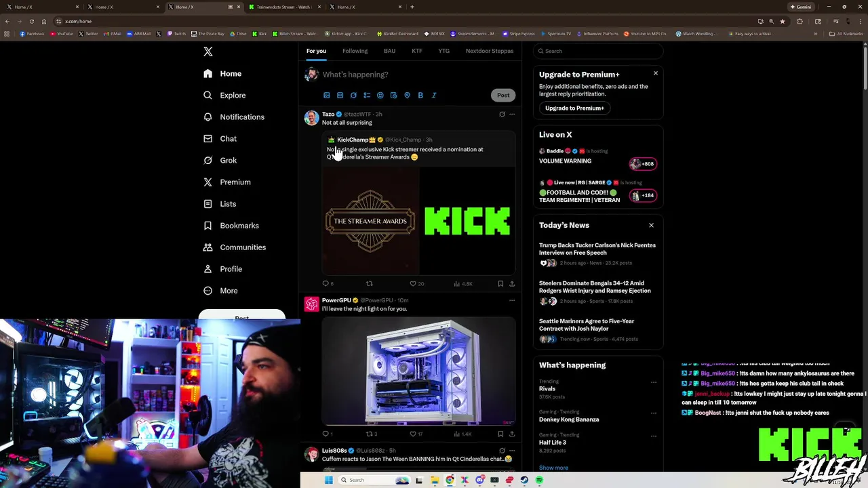Open Steelers Dominate Bengals news story
Viewport: 868px width, 488px height.
point(595,287)
